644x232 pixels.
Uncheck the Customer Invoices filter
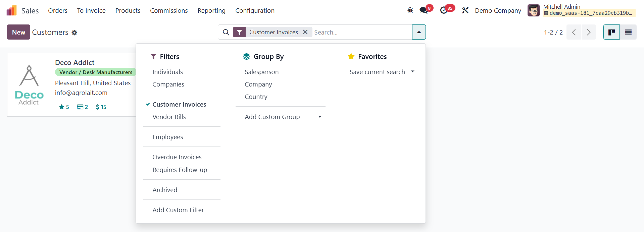[179, 105]
